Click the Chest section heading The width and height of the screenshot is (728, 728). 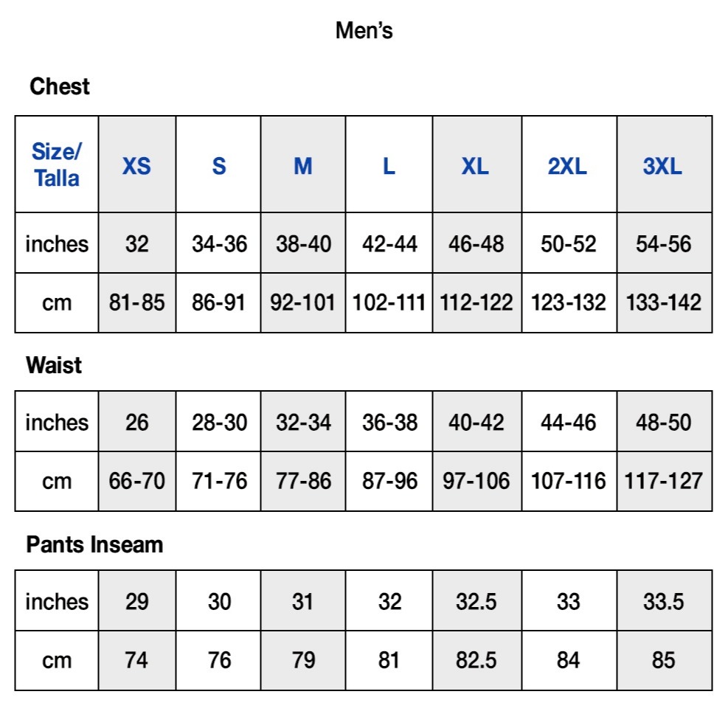coord(59,87)
